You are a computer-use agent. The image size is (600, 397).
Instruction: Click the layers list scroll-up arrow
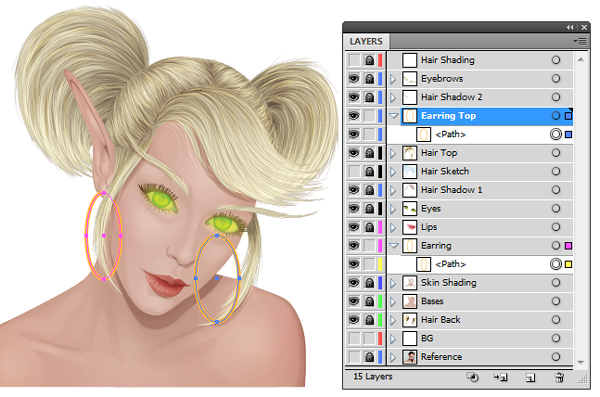click(x=581, y=60)
